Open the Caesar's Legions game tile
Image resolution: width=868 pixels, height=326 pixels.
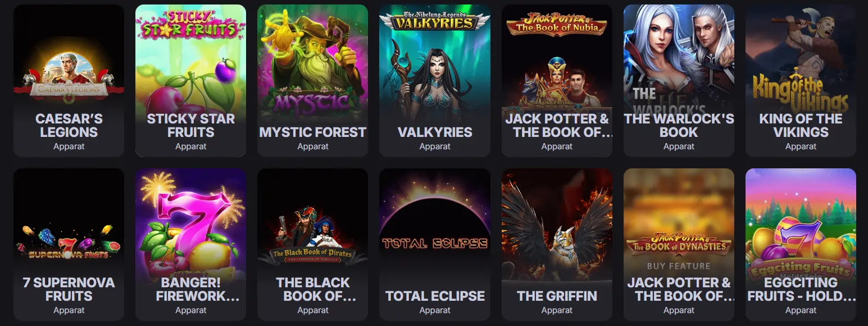69,81
